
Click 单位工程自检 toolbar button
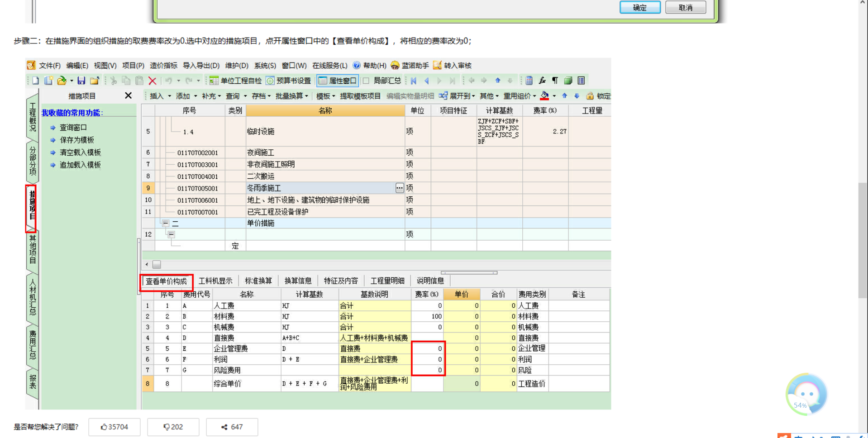[235, 81]
